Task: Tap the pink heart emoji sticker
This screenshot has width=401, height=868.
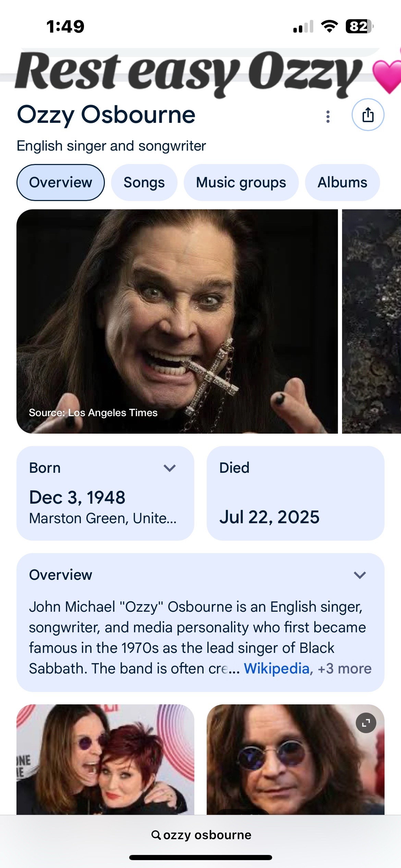Action: 387,75
